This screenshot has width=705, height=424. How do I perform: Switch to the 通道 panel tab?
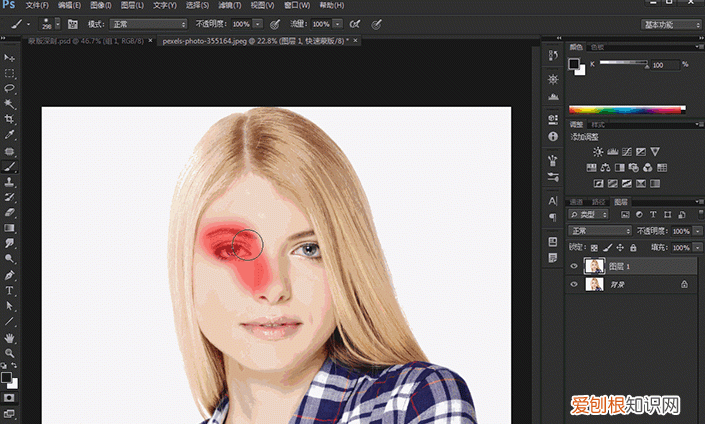coord(576,202)
